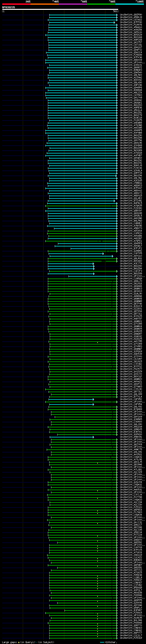Select label UniRef100_Q2RBM2
This screenshot has width=146, height=644.
click(x=131, y=251)
